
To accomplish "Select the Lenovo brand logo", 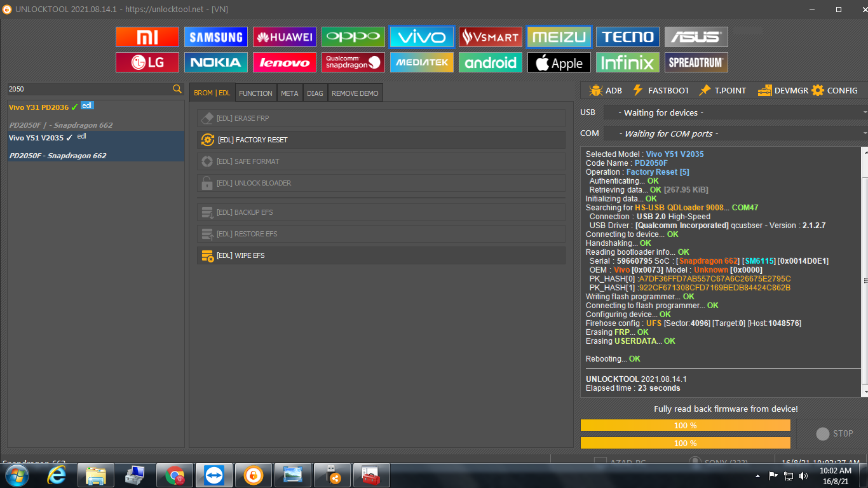I will coord(285,62).
